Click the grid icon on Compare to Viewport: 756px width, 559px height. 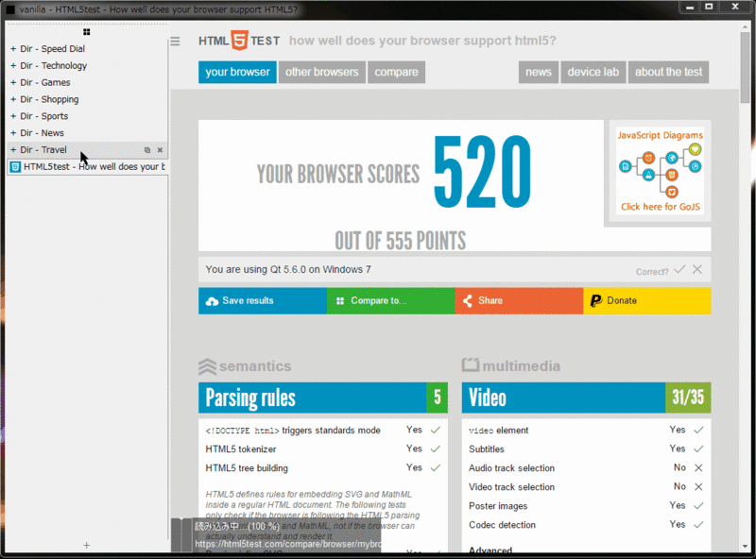point(340,300)
